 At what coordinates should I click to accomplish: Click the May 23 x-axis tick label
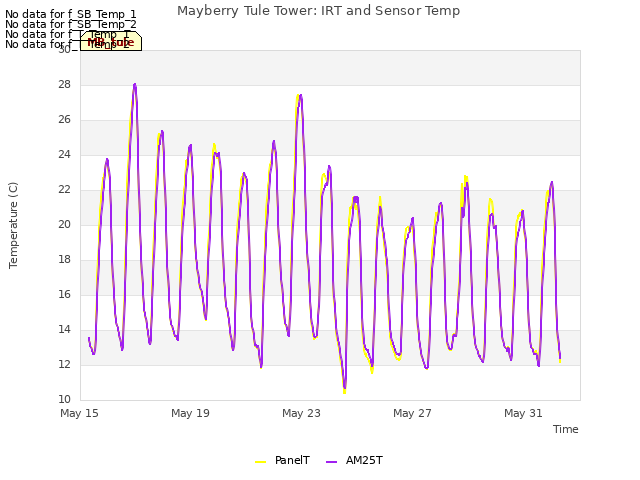click(301, 413)
